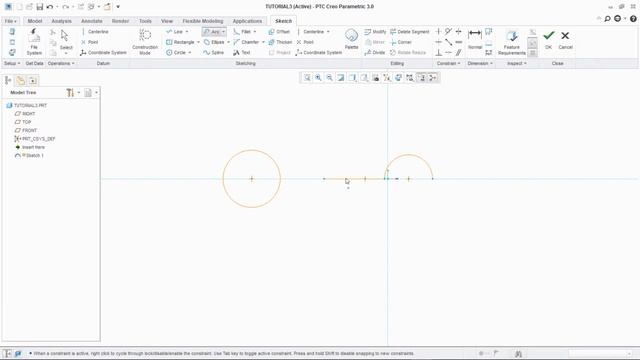Expand the Setup group dropdown

[12, 63]
